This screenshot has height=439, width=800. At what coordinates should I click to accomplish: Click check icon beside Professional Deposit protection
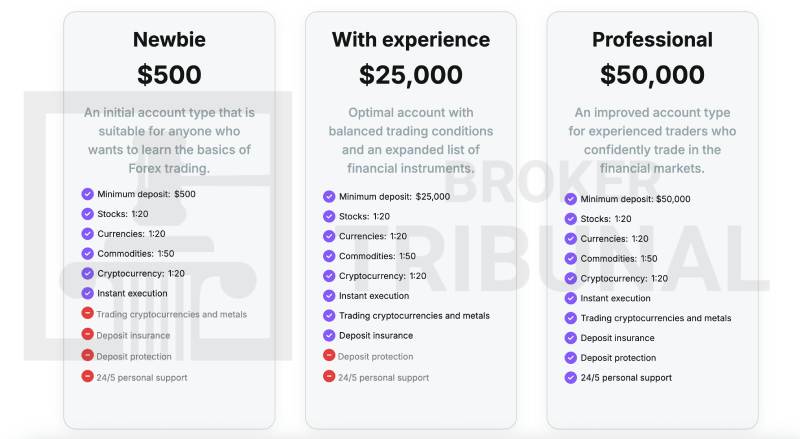click(x=571, y=358)
